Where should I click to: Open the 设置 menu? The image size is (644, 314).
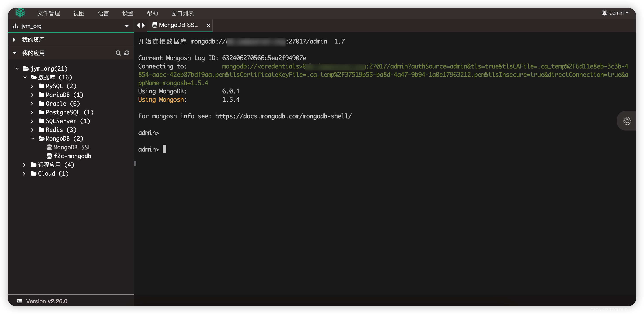pyautogui.click(x=128, y=13)
